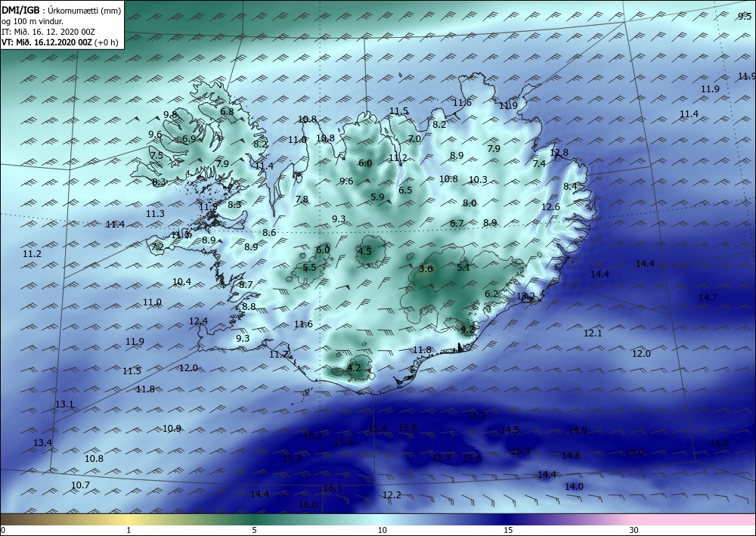The height and width of the screenshot is (536, 756).
Task: Click the 7.2 value on the map
Action: [158, 246]
